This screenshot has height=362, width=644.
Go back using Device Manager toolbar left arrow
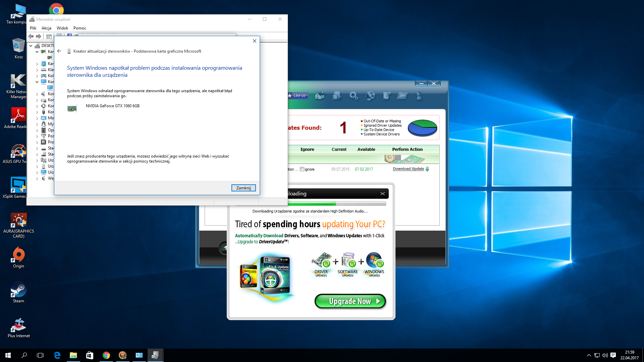[x=31, y=36]
